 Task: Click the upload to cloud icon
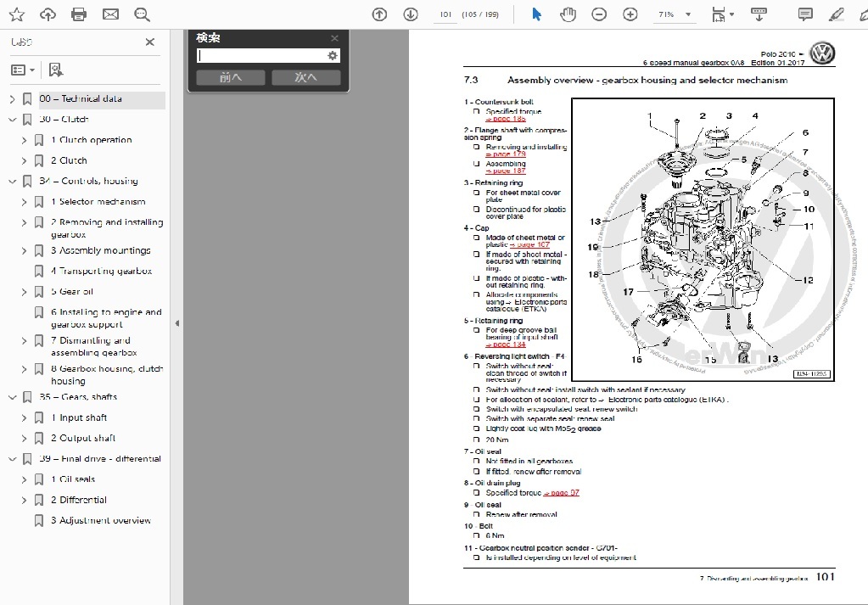click(x=48, y=14)
